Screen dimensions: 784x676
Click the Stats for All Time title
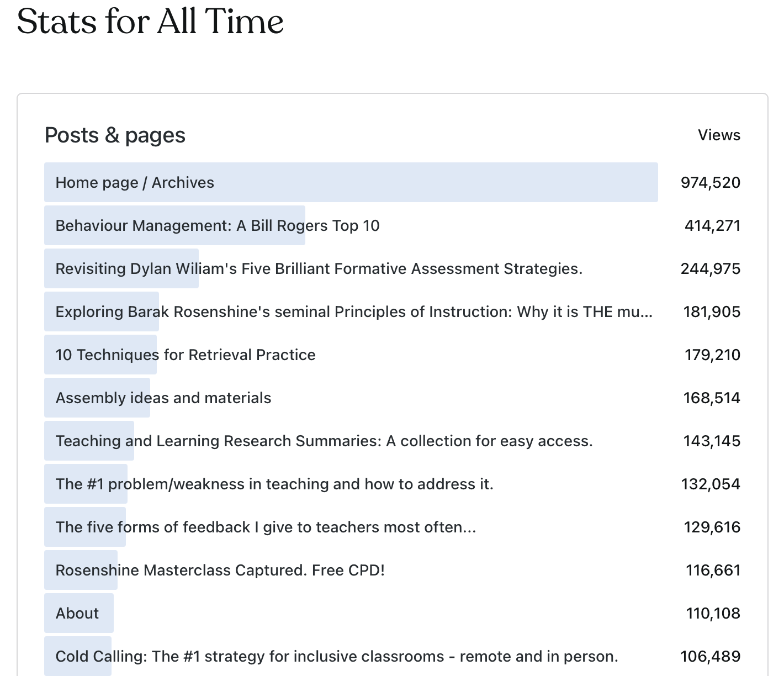click(x=150, y=22)
